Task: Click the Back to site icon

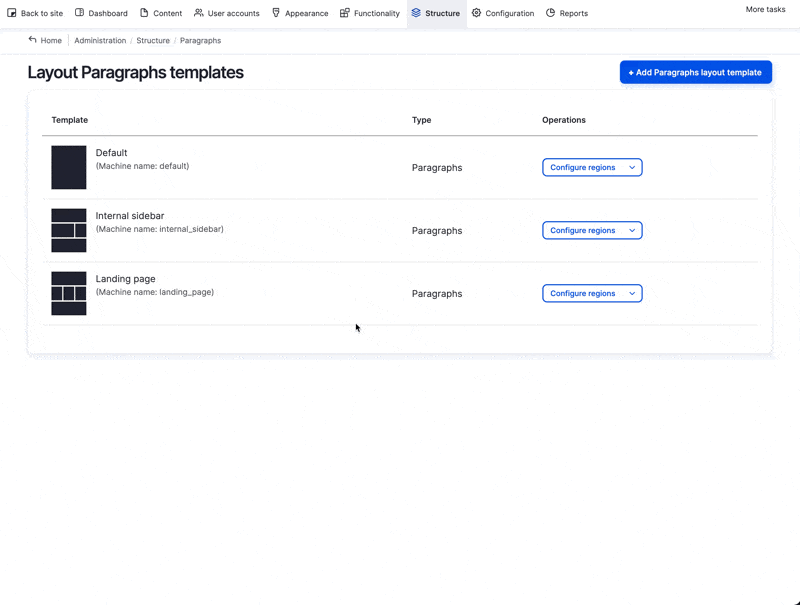Action: click(12, 13)
